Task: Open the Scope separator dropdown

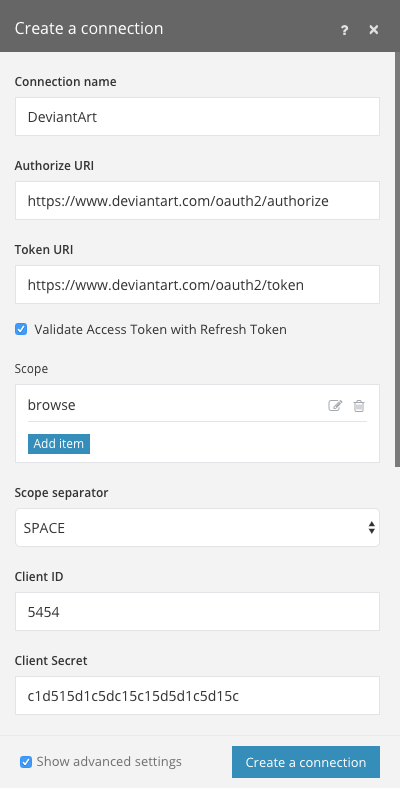Action: [x=197, y=528]
